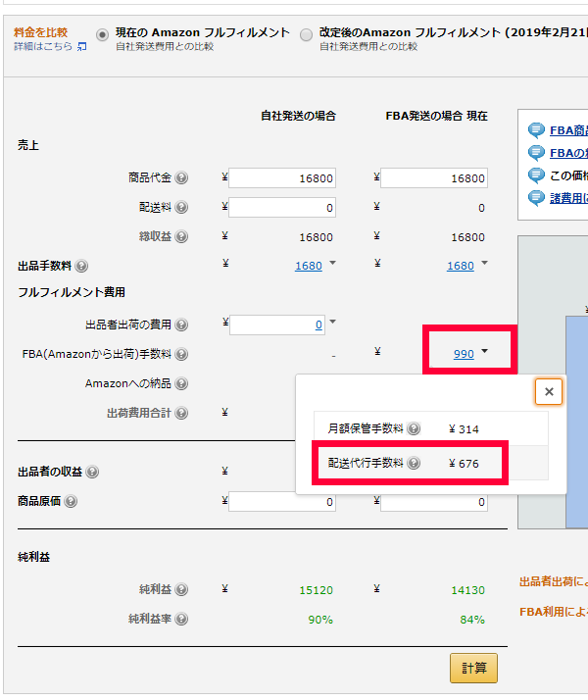Image resolution: width=588 pixels, height=700 pixels.
Task: Click help icon beside 純利益率
Action: 181,620
